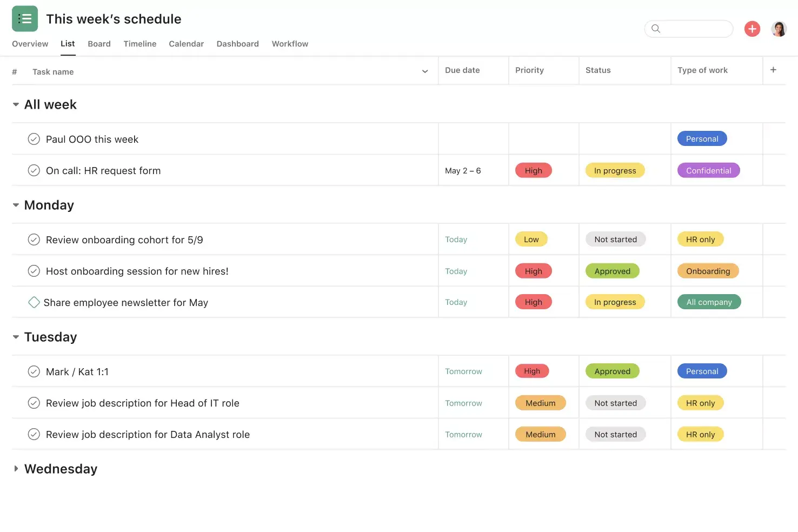Screen dimensions: 798x532
Task: Click the red plus button to create new task
Action: pos(752,29)
